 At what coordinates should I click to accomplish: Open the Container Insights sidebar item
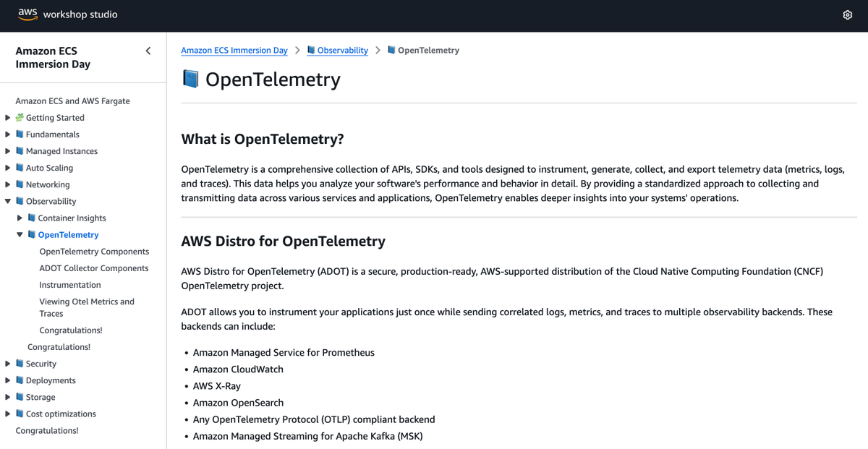(x=72, y=218)
